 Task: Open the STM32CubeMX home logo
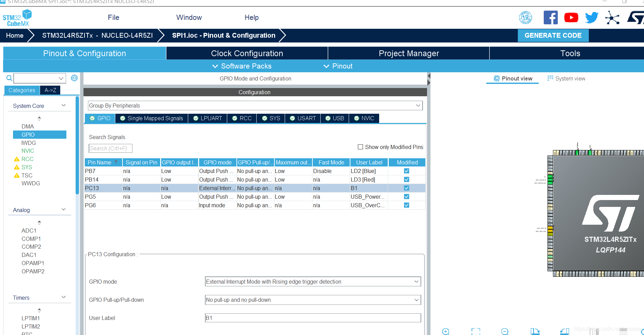(17, 18)
